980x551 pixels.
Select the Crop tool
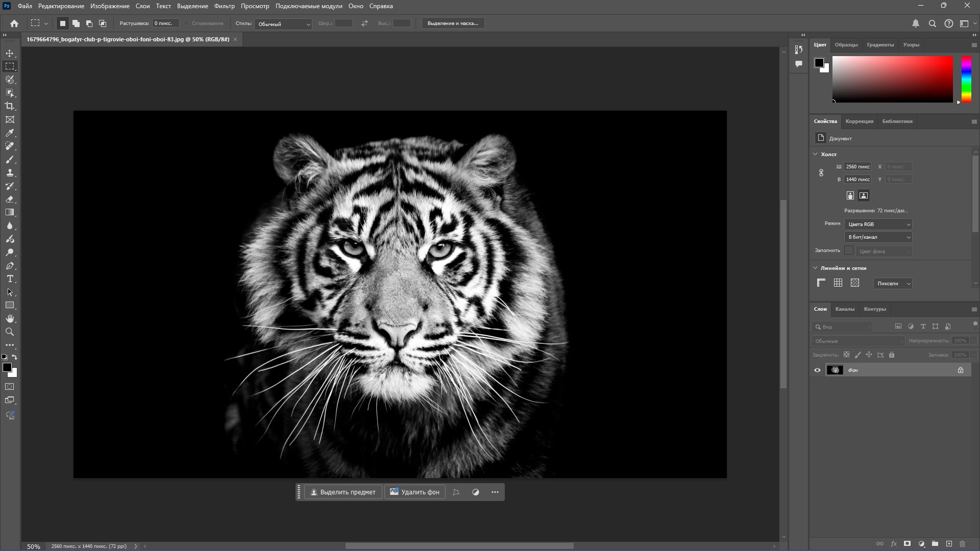(x=10, y=106)
